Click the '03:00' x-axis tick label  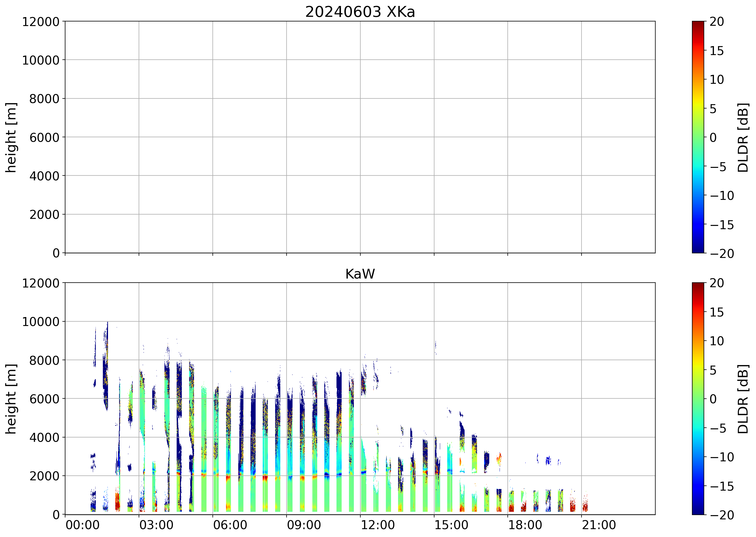coord(156,525)
